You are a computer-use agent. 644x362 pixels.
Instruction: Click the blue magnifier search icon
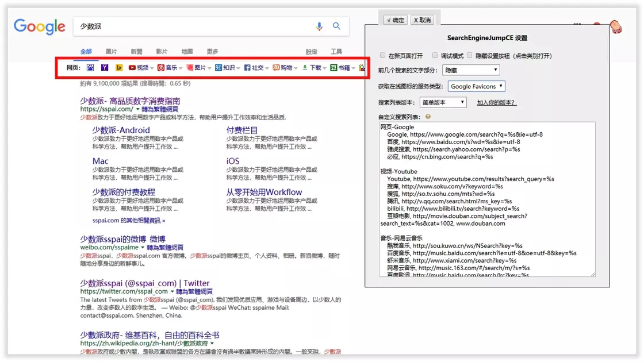337,26
